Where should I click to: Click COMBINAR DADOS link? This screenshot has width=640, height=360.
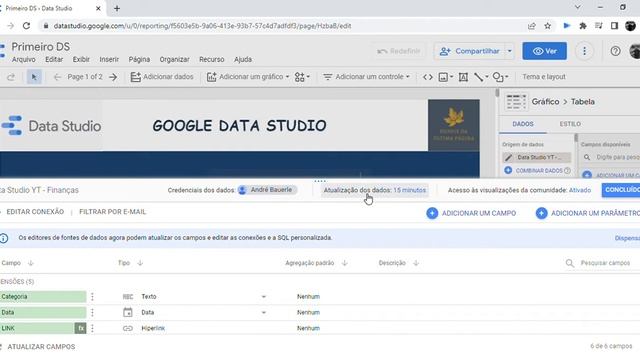pyautogui.click(x=539, y=171)
